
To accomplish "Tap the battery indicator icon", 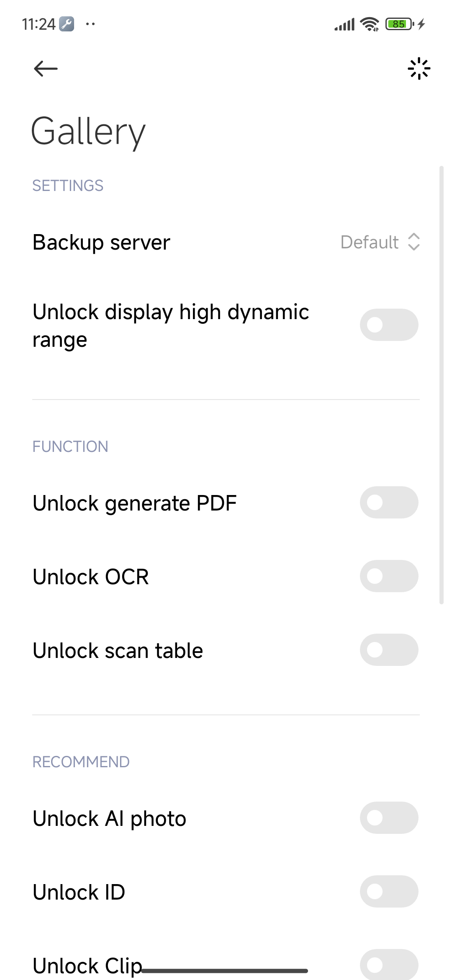I will (x=399, y=24).
